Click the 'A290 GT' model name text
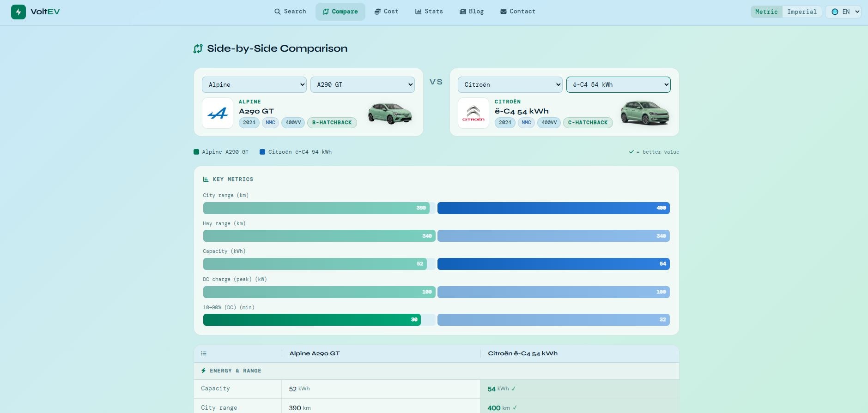 coord(256,111)
